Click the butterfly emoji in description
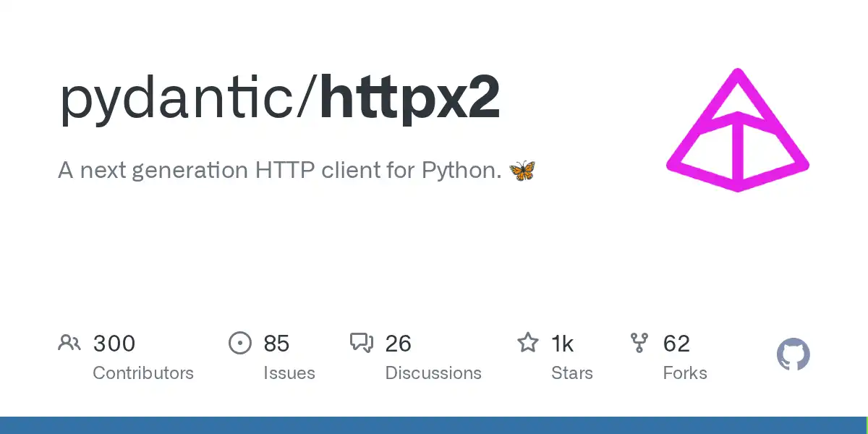The image size is (868, 434). 523,171
